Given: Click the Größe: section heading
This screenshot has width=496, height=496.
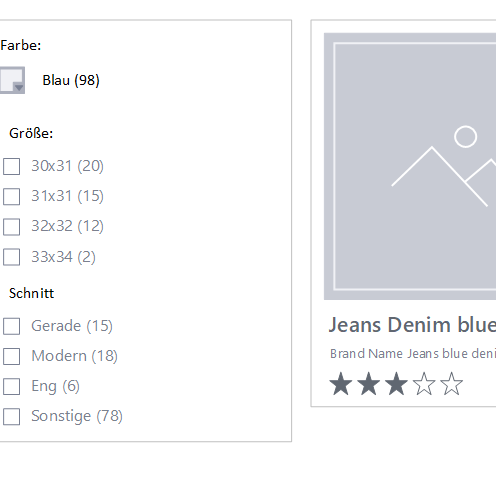Looking at the screenshot, I should point(31,133).
